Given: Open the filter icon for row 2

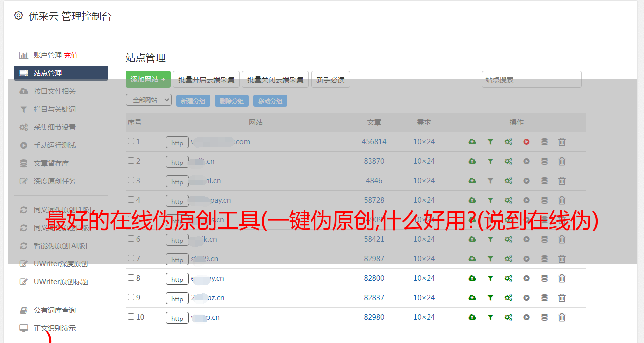Looking at the screenshot, I should click(x=490, y=161).
